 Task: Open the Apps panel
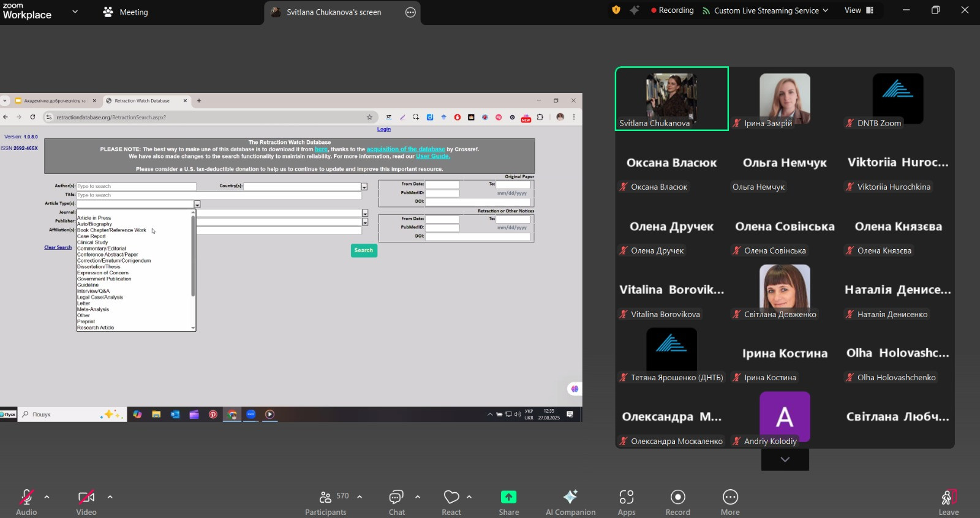(x=627, y=501)
